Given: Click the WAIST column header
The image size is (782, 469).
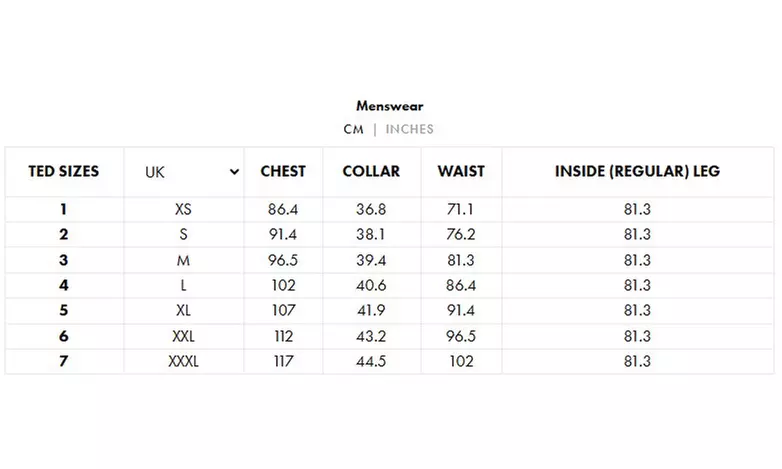Looking at the screenshot, I should point(461,171).
